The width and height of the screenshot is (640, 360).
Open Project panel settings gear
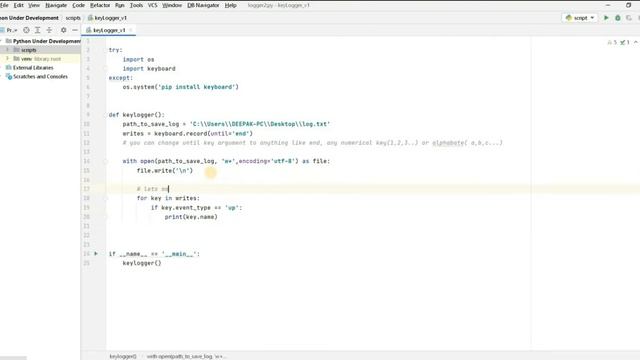click(x=63, y=30)
